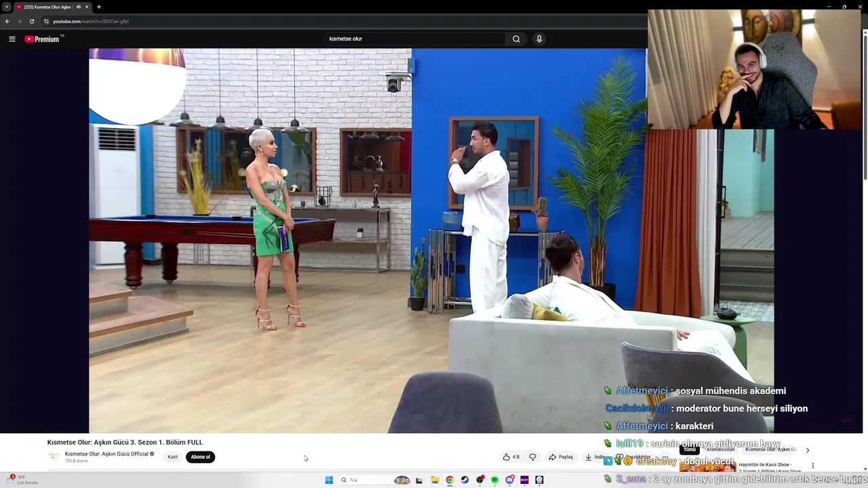The width and height of the screenshot is (868, 488).
Task: Open the YouTube hamburger guide menu
Action: (x=12, y=39)
